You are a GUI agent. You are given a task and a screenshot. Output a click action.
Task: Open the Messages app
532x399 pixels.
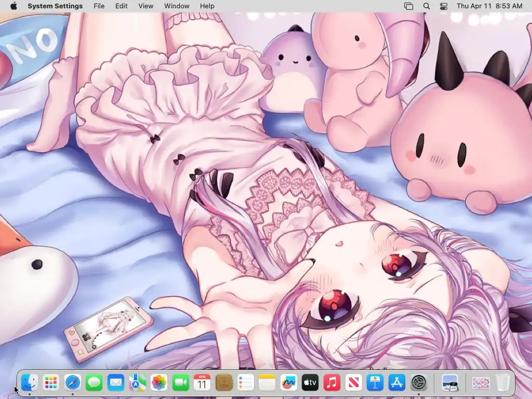[94, 383]
